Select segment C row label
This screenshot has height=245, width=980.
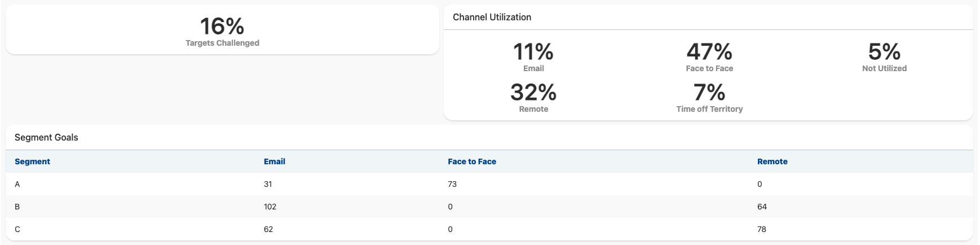[x=17, y=229]
